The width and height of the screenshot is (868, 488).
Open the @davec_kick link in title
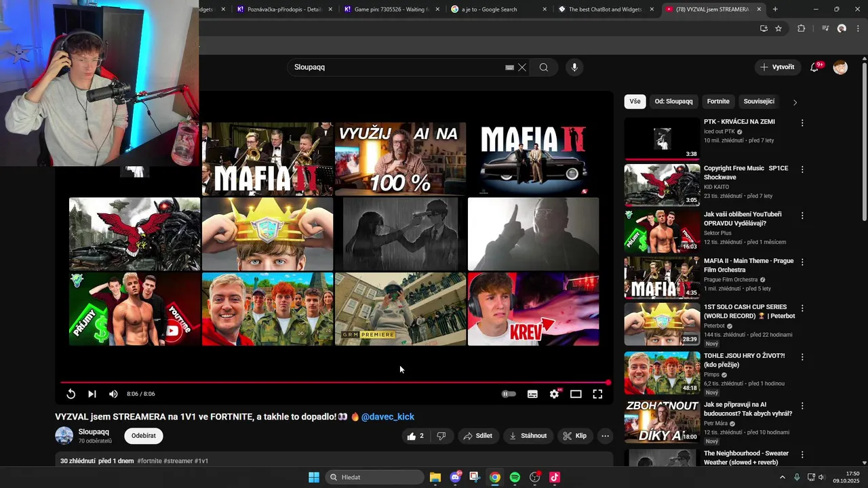point(388,417)
